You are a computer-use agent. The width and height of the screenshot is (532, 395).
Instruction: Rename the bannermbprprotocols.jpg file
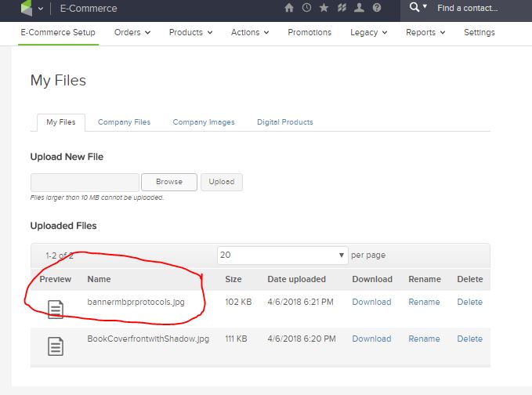pos(424,302)
